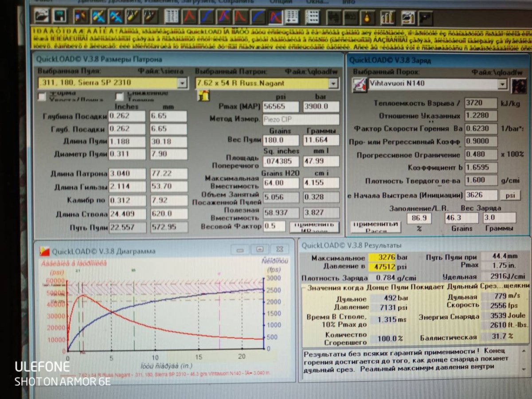Viewport: 532px width, 399px height.
Task: Toggle the Снижение Трения checkbox
Action: click(119, 96)
